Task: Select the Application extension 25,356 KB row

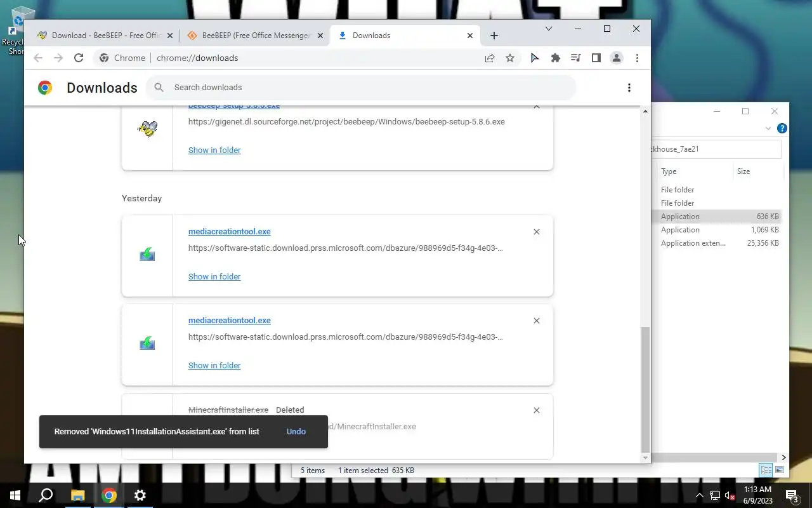Action: (717, 243)
